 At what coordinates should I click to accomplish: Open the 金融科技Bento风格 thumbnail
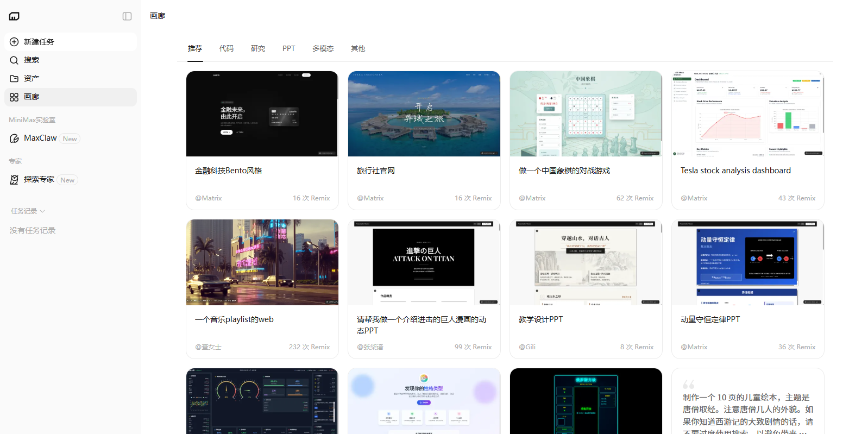click(x=262, y=114)
